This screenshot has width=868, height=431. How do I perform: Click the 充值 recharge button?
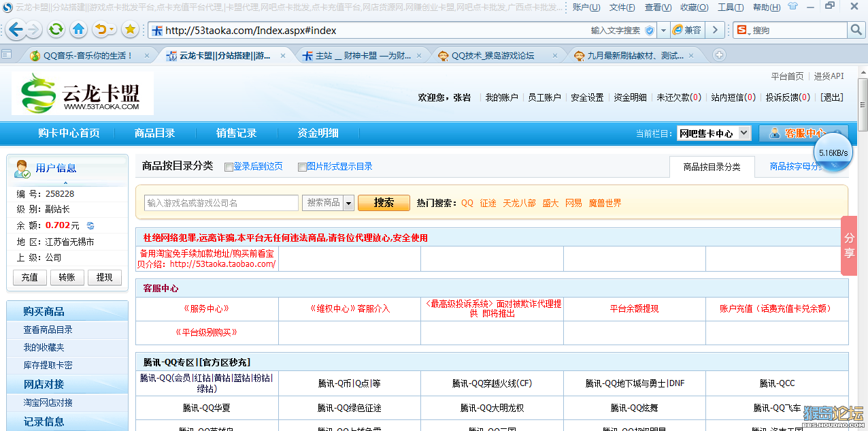30,278
